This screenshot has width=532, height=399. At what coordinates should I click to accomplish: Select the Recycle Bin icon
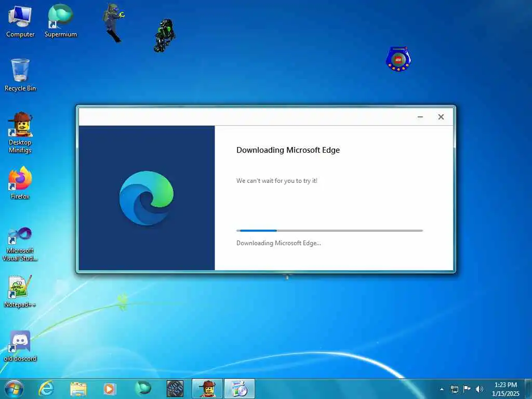tap(20, 75)
